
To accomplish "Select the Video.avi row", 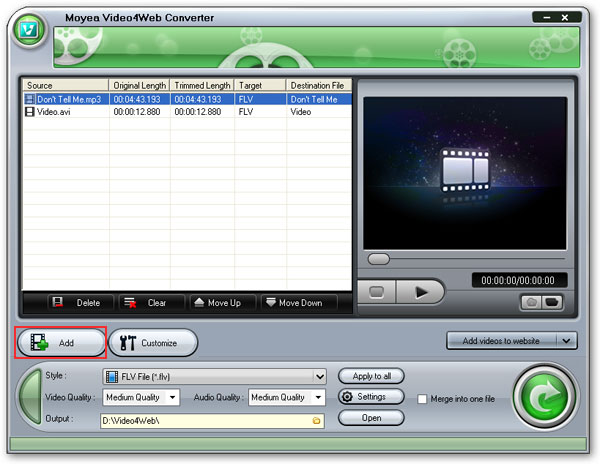I will pos(188,112).
